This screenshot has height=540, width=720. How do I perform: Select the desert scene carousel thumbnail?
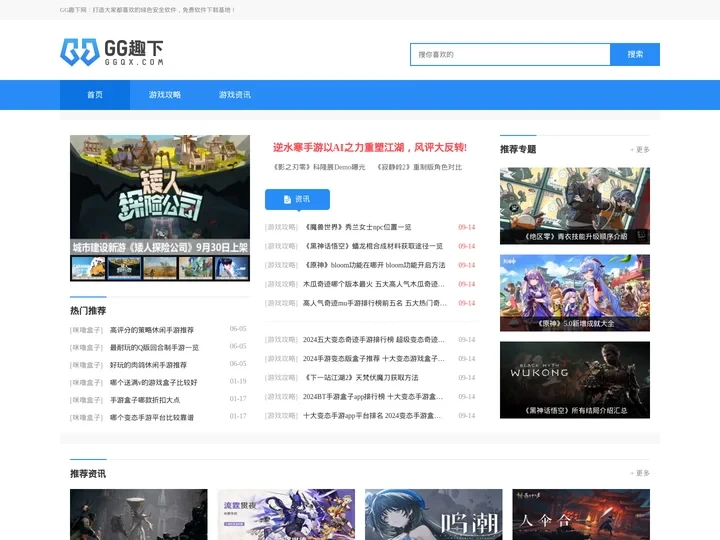click(160, 268)
